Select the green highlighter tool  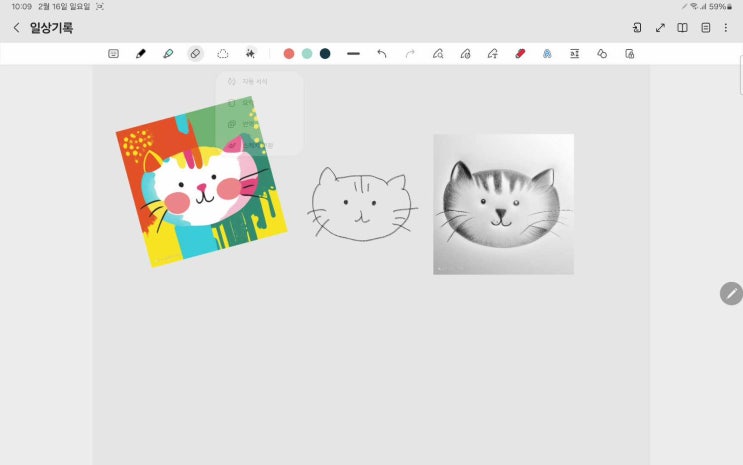168,54
